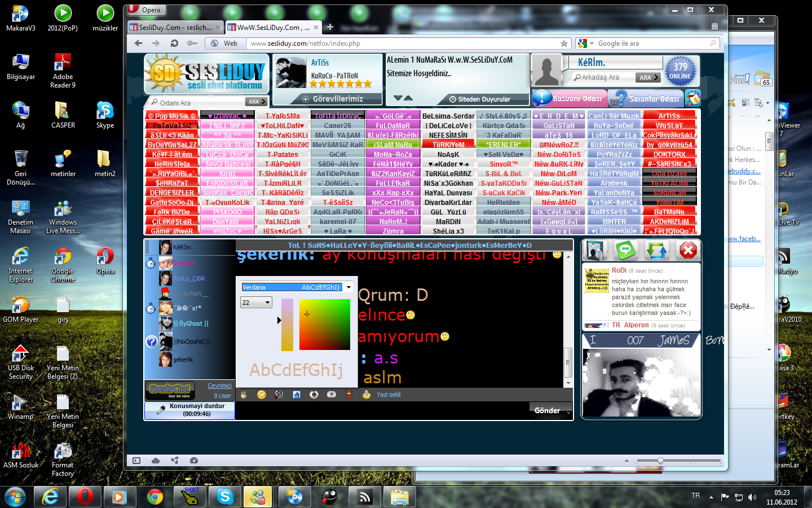The image size is (812, 508).
Task: Open the Google search engine dropdown
Action: point(585,43)
